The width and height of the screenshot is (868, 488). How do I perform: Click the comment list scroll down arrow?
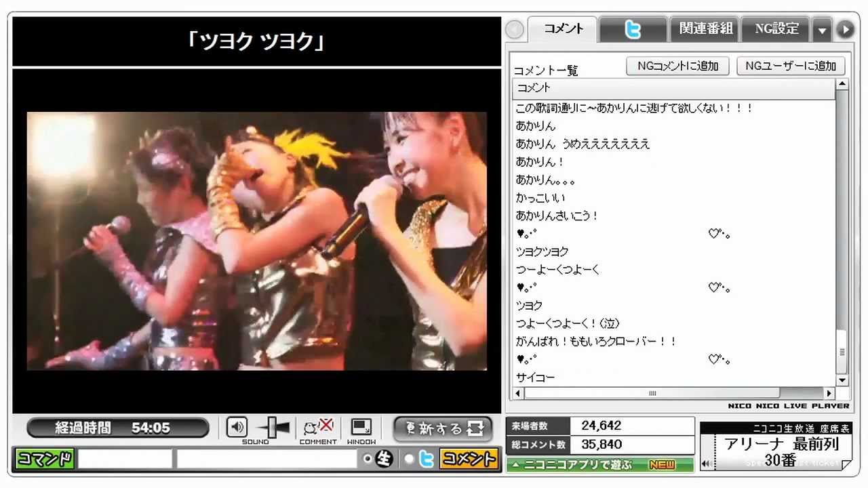[842, 380]
